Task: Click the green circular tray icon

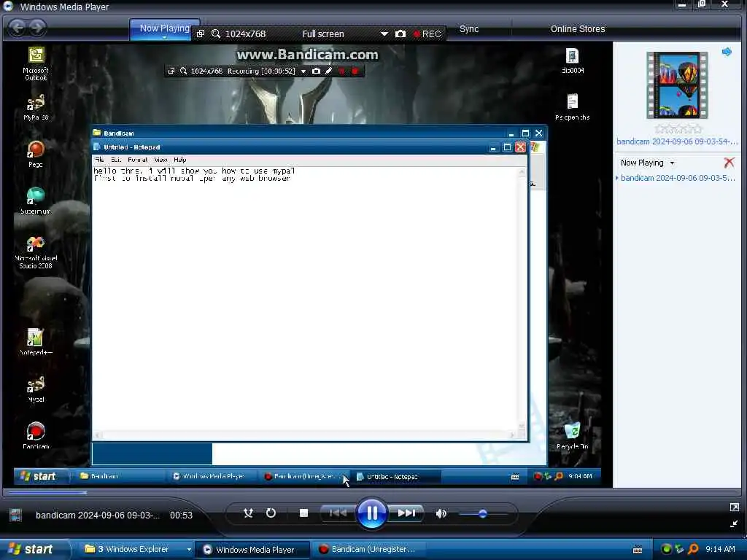Action: coord(667,549)
